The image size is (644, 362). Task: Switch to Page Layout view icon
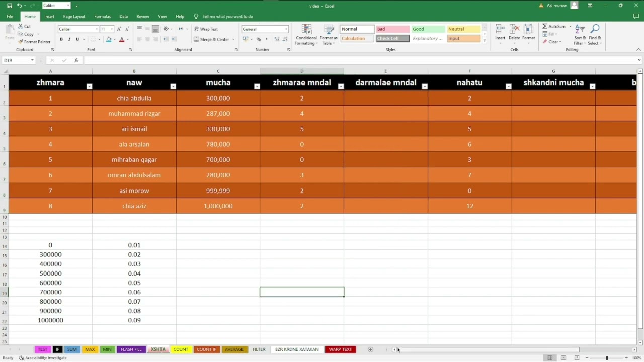coord(563,358)
